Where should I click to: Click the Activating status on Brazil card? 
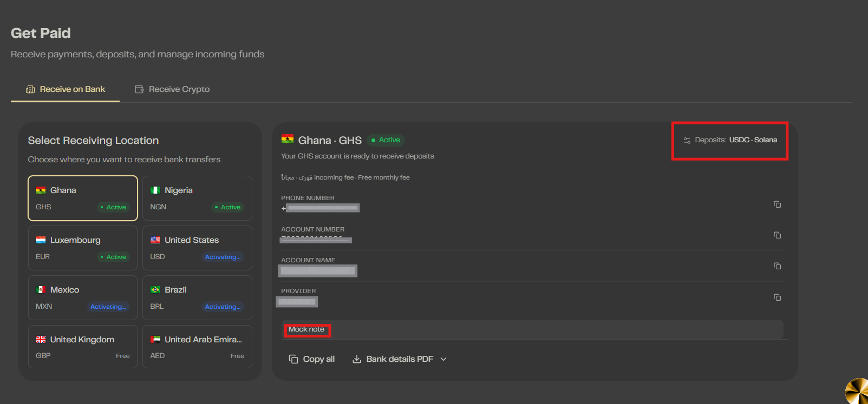[x=223, y=307]
